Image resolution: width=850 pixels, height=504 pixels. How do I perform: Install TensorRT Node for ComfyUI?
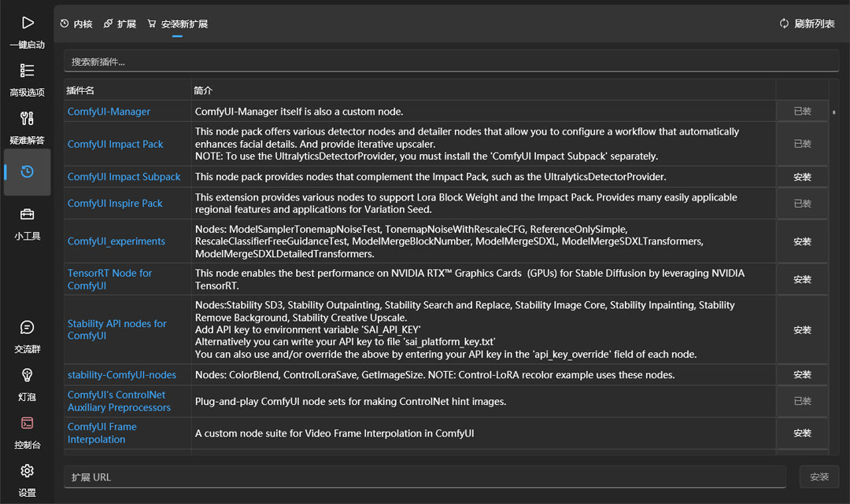point(802,279)
